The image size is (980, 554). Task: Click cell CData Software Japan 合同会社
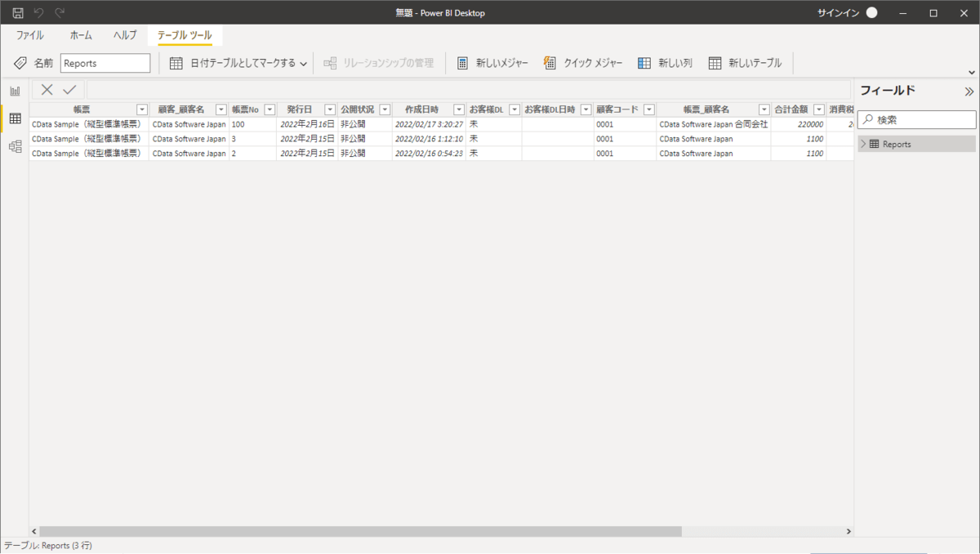click(x=713, y=125)
